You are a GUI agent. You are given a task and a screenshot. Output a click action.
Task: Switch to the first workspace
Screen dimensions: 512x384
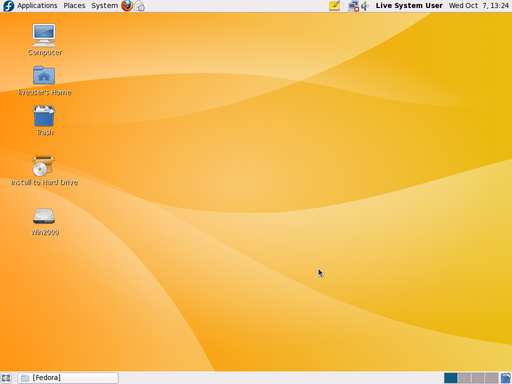451,378
